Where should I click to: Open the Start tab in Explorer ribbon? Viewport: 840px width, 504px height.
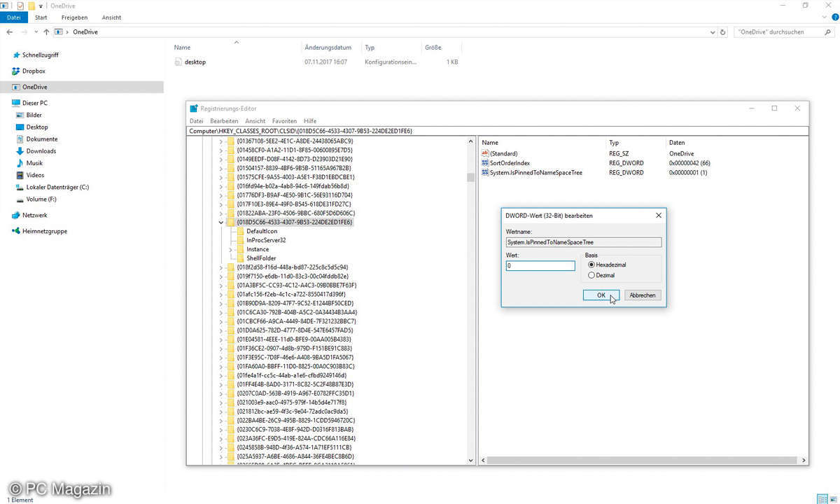coord(41,17)
